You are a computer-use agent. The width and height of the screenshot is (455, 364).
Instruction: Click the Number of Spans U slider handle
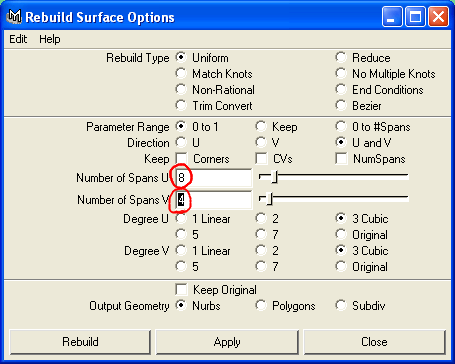coord(274,176)
